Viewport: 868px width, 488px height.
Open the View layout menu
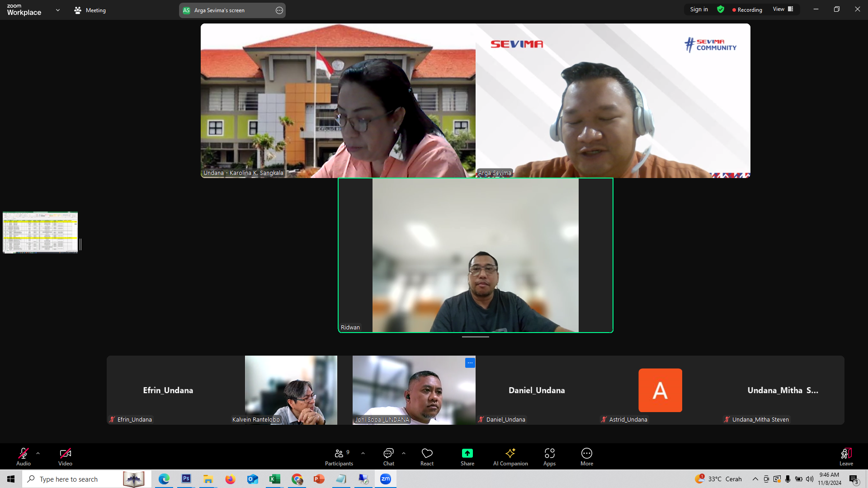[x=783, y=9]
